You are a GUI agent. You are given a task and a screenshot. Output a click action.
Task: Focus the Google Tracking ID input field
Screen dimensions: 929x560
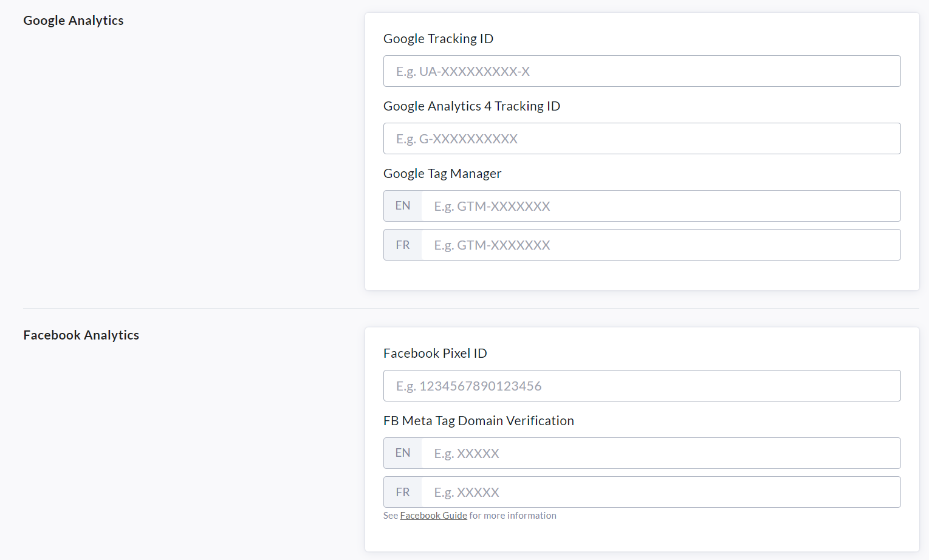point(642,71)
